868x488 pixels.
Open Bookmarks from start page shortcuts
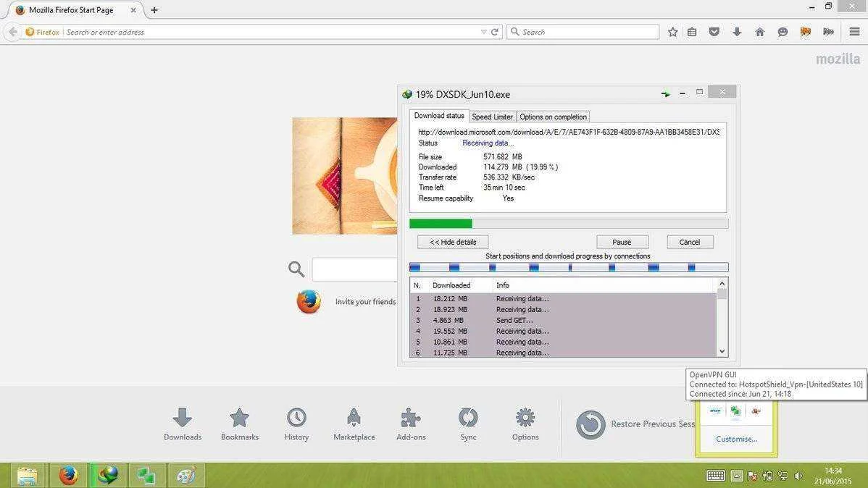coord(240,424)
